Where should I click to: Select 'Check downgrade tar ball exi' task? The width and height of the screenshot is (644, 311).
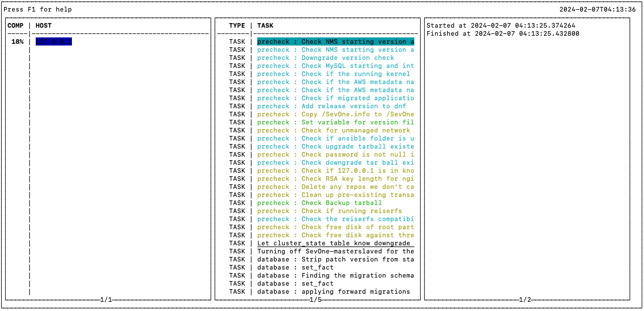(336, 162)
